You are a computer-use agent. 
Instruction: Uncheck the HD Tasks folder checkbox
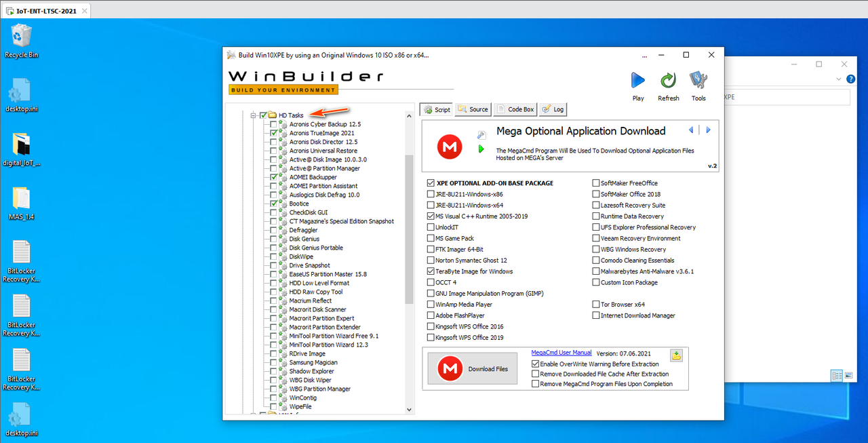(263, 115)
